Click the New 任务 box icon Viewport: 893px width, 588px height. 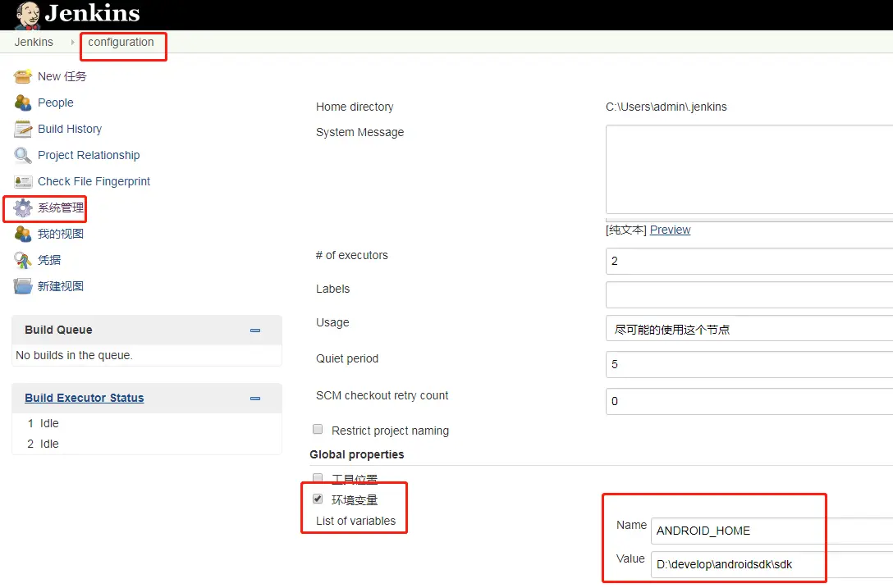(23, 76)
